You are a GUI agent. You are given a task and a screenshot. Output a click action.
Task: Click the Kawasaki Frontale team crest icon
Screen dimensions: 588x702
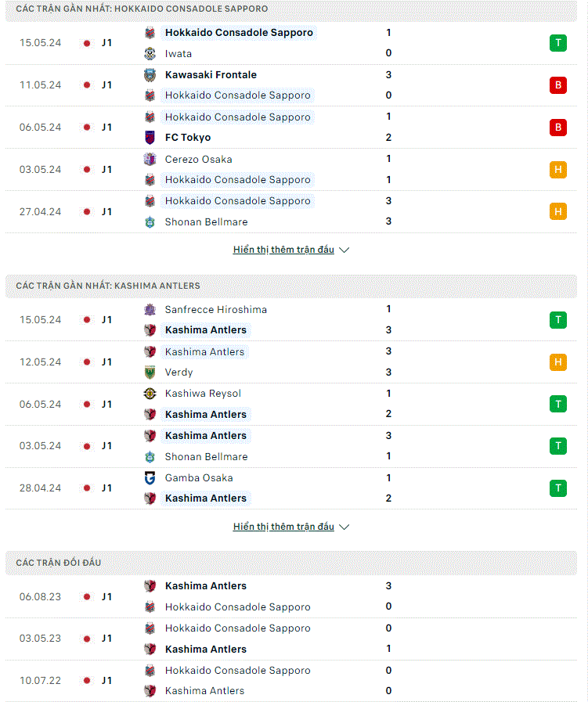150,75
